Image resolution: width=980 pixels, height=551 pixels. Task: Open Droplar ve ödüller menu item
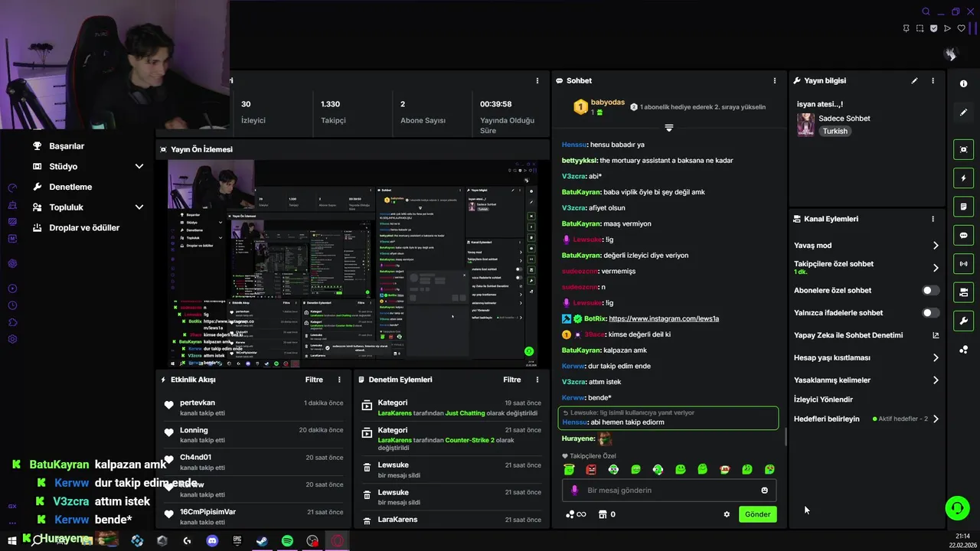click(84, 228)
